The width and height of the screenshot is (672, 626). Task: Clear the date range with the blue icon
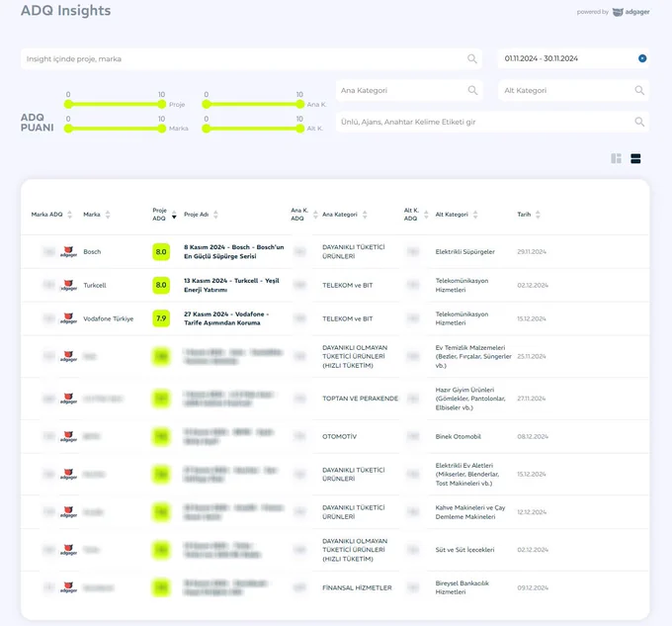pyautogui.click(x=642, y=58)
